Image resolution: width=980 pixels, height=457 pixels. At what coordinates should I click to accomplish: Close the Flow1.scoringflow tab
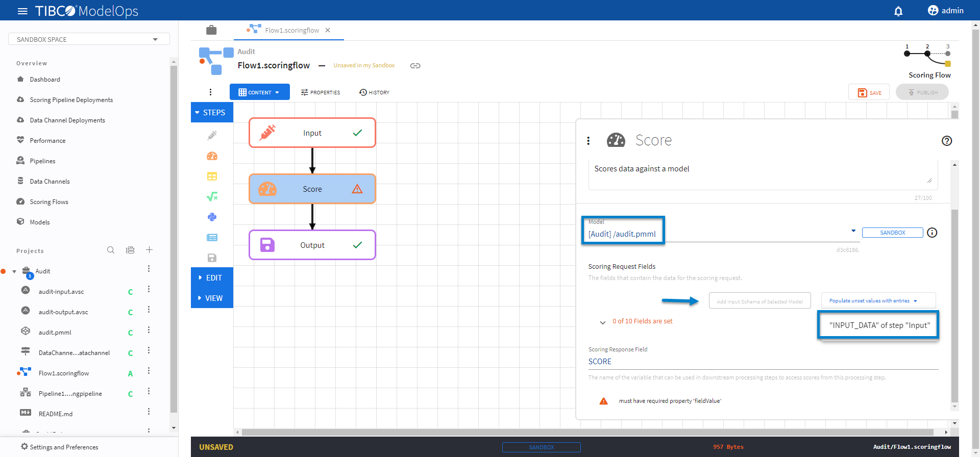click(328, 30)
